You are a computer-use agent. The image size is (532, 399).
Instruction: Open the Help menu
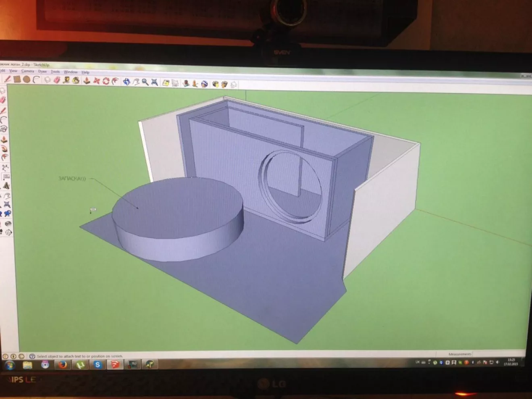pyautogui.click(x=85, y=73)
